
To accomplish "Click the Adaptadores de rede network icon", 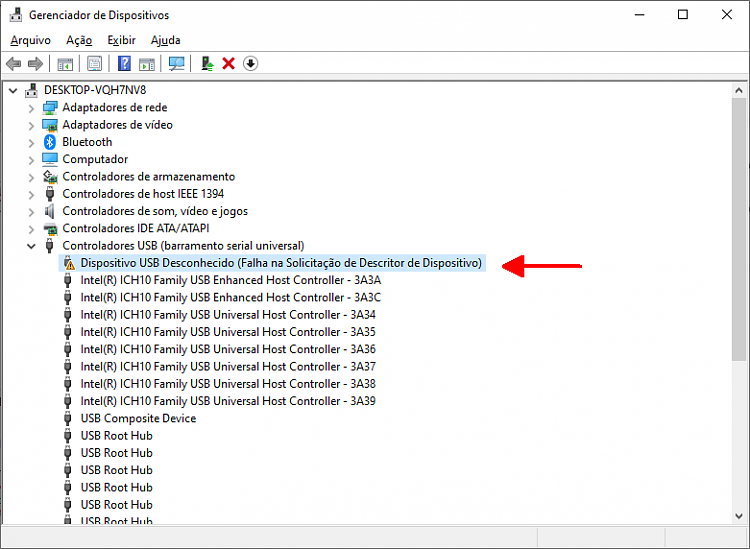I will [x=50, y=108].
